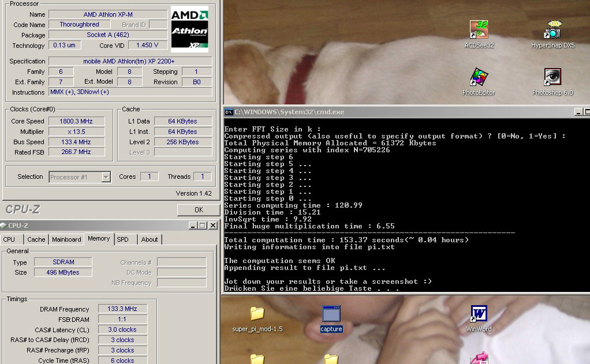The height and width of the screenshot is (364, 590).
Task: Select the capture desktop icon
Action: click(331, 319)
